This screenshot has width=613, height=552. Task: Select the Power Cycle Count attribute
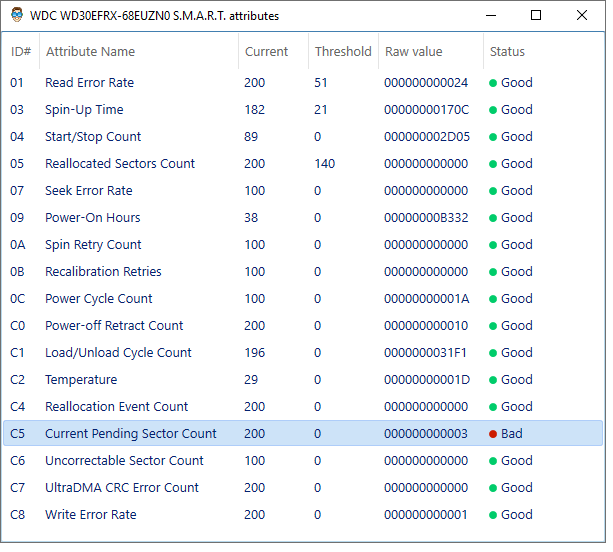coord(303,298)
